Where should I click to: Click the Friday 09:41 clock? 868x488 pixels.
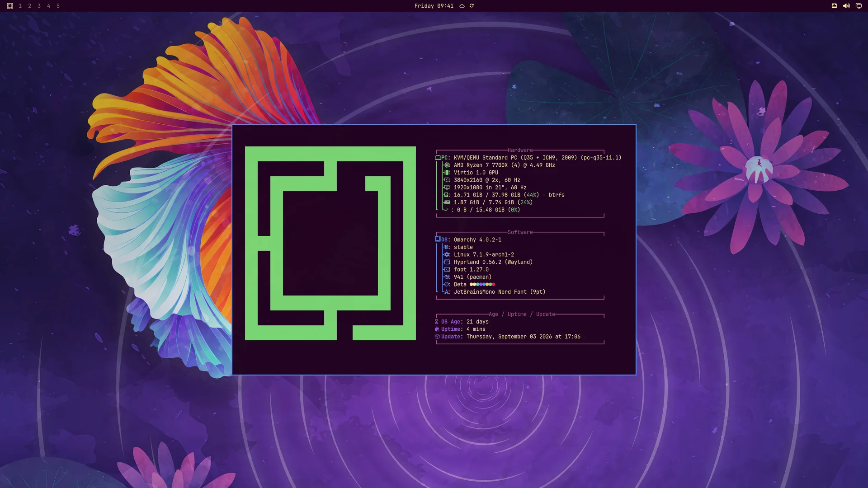pos(434,6)
